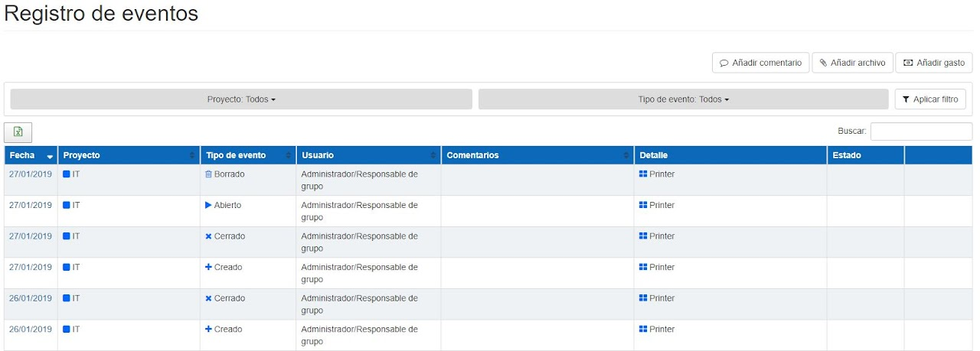This screenshot has height=351, width=980.
Task: Sort by the Usuario column header
Action: point(367,155)
